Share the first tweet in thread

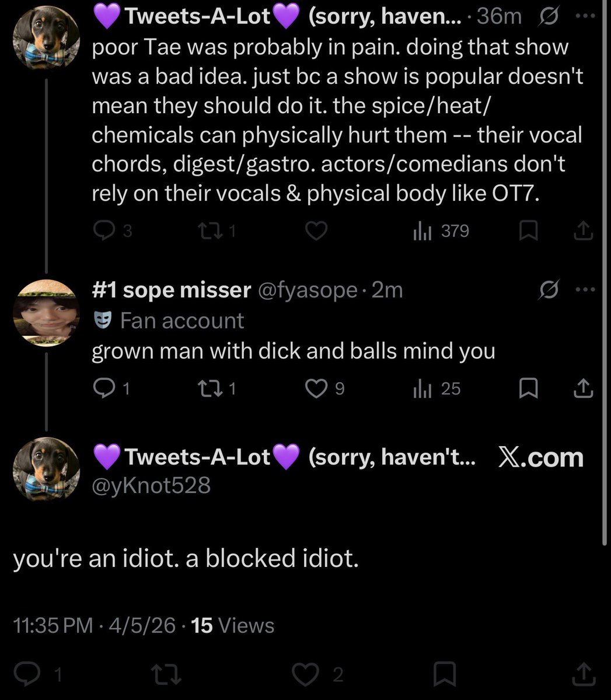[582, 232]
